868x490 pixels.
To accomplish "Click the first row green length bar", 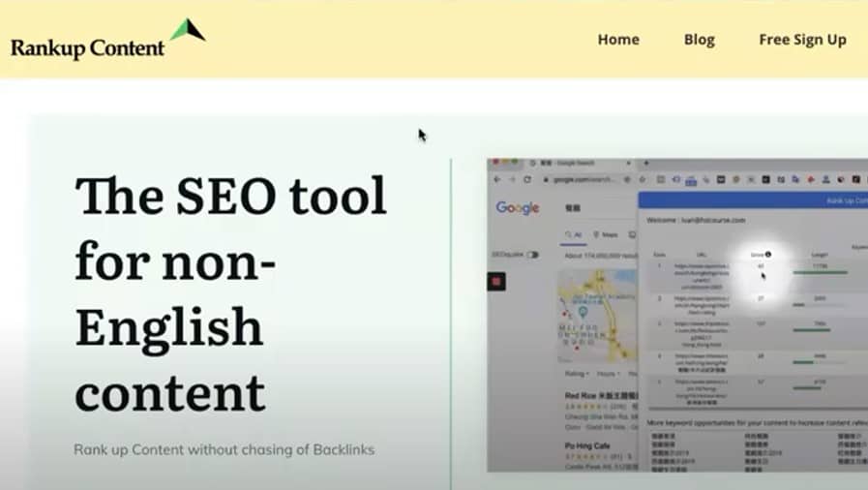I will tap(819, 272).
